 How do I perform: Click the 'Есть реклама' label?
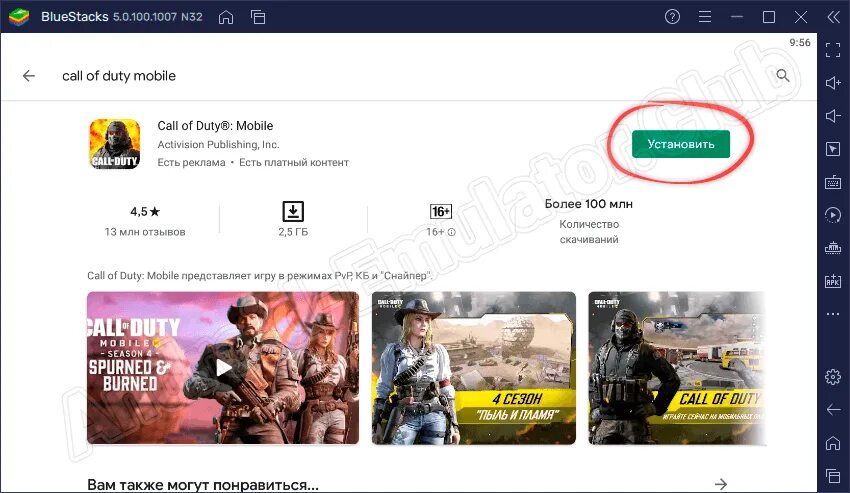click(x=191, y=162)
